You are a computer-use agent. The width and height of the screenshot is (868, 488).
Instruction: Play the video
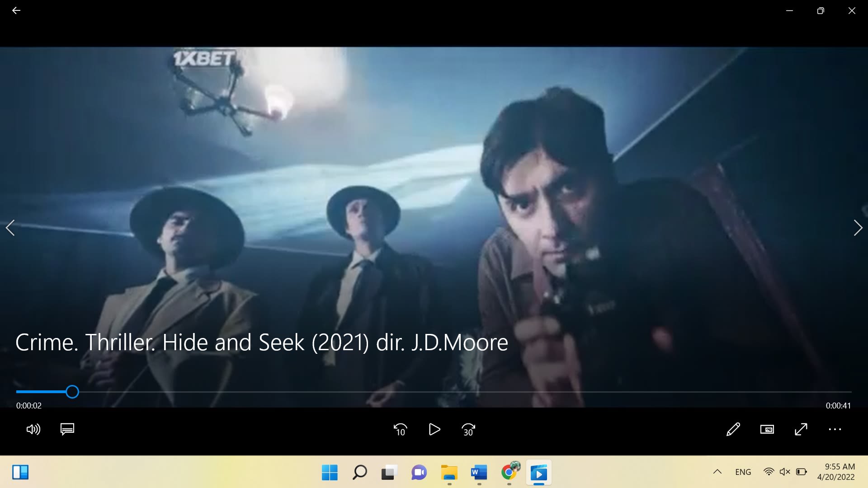(434, 429)
